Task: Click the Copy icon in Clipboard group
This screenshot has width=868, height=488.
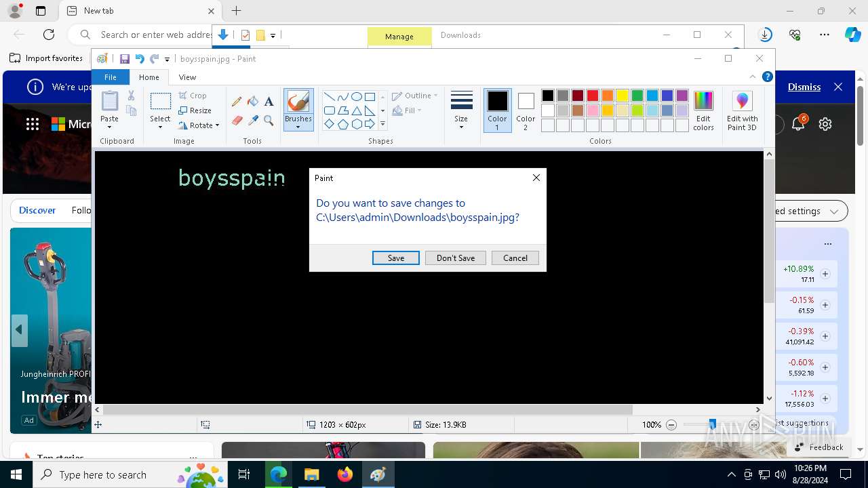Action: click(131, 110)
